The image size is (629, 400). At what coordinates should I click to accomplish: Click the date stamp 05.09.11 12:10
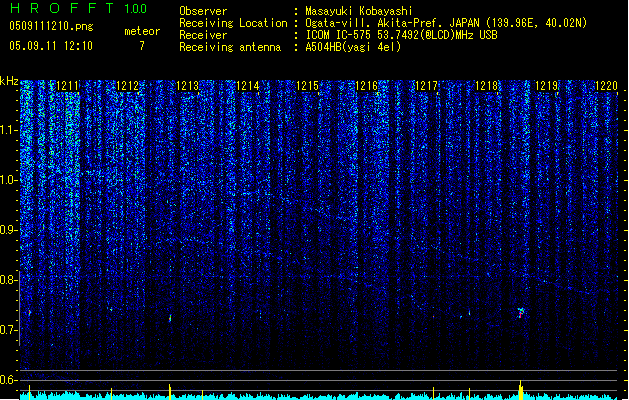coord(51,46)
